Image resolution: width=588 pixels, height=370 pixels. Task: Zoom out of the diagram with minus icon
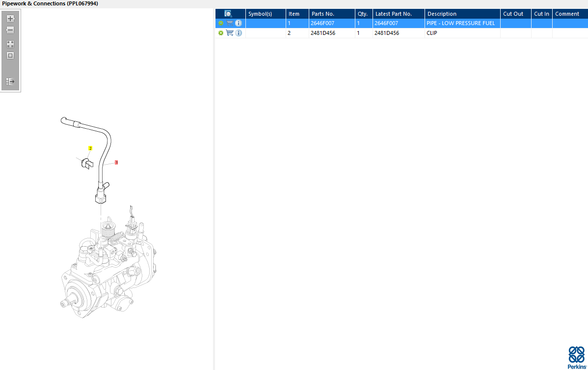click(10, 30)
